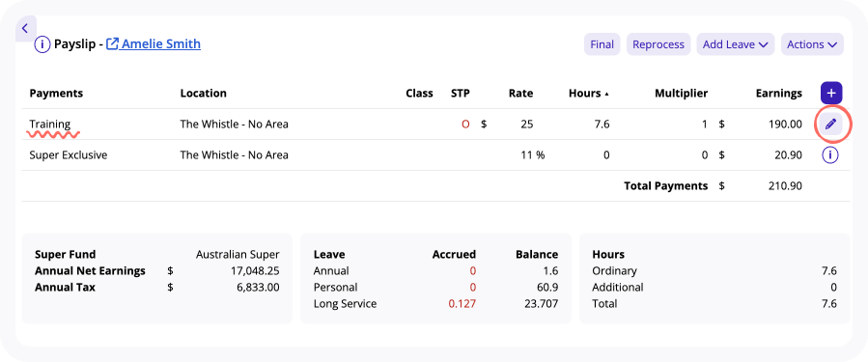The width and height of the screenshot is (868, 362).
Task: Click the Location column header
Action: (x=203, y=94)
